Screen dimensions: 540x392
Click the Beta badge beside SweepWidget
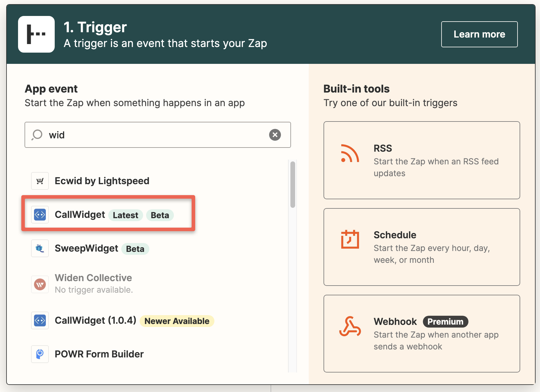point(135,249)
